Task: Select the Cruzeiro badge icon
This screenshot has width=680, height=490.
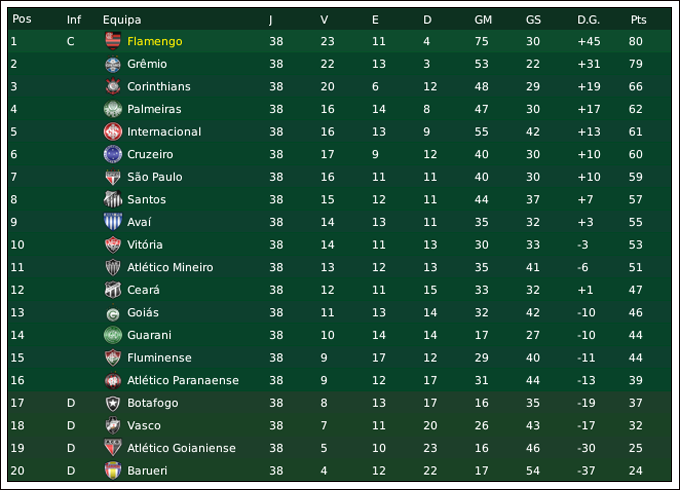Action: coord(112,154)
